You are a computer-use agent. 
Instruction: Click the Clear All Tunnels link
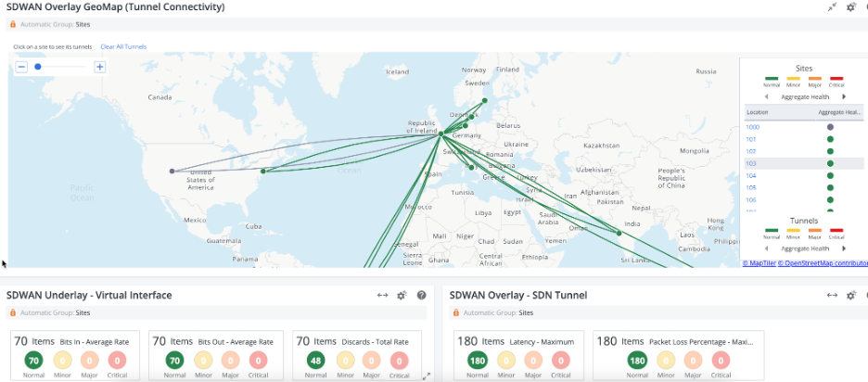[x=123, y=46]
